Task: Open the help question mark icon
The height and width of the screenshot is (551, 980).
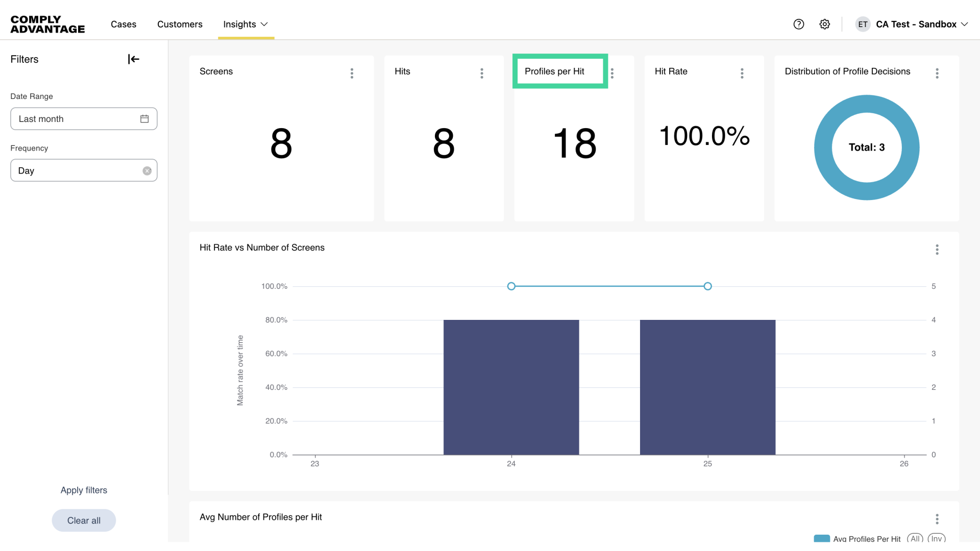Action: (799, 24)
